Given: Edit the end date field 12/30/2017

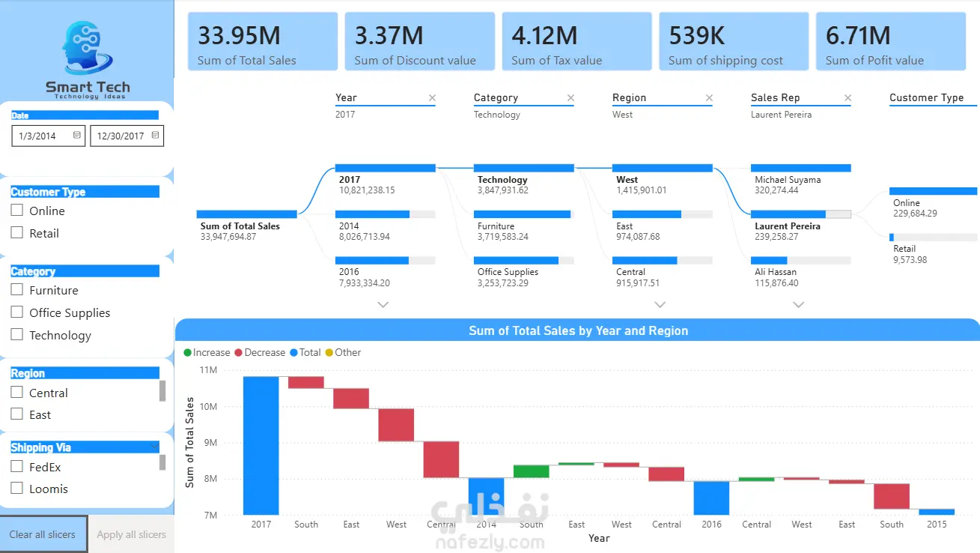Looking at the screenshot, I should (127, 136).
